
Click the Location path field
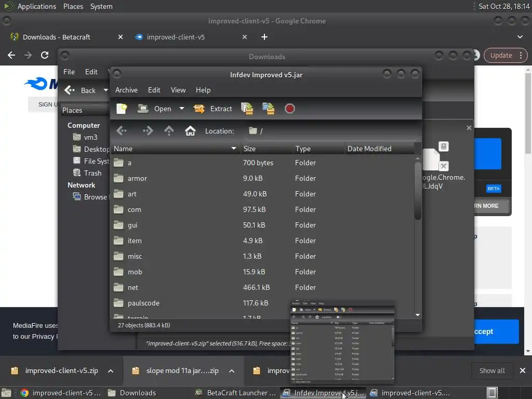[x=331, y=131]
